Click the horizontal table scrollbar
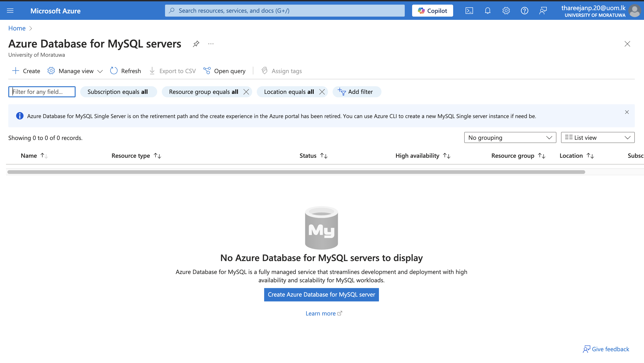This screenshot has width=644, height=363. tap(296, 172)
